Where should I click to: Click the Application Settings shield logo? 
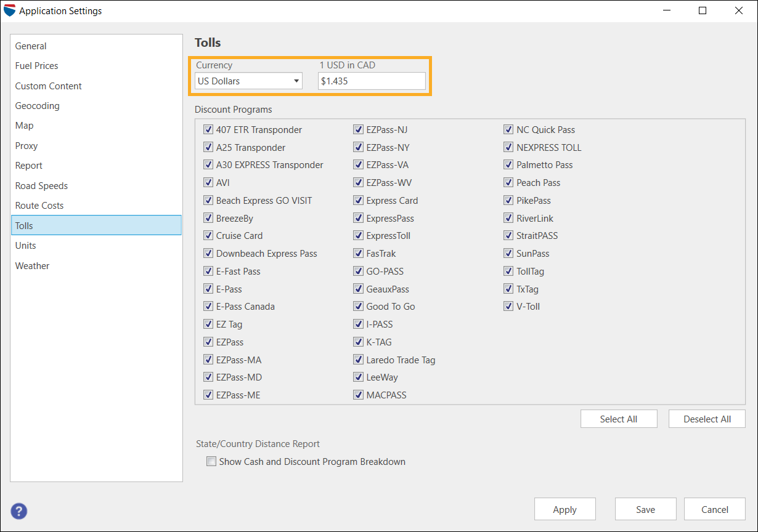10,10
